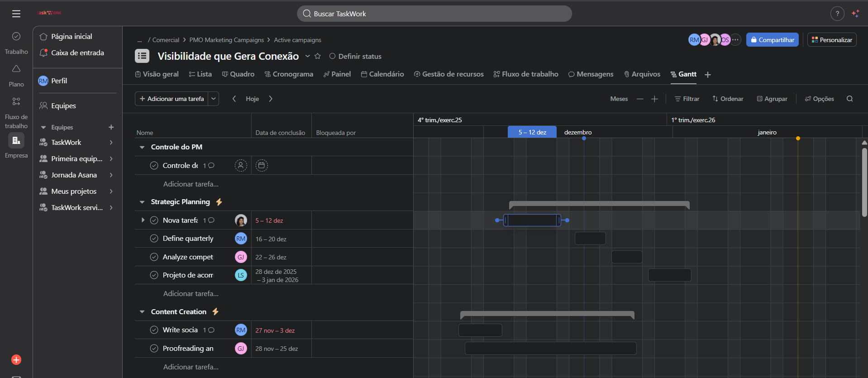868x378 pixels.
Task: Click the red create plus button
Action: click(x=16, y=360)
